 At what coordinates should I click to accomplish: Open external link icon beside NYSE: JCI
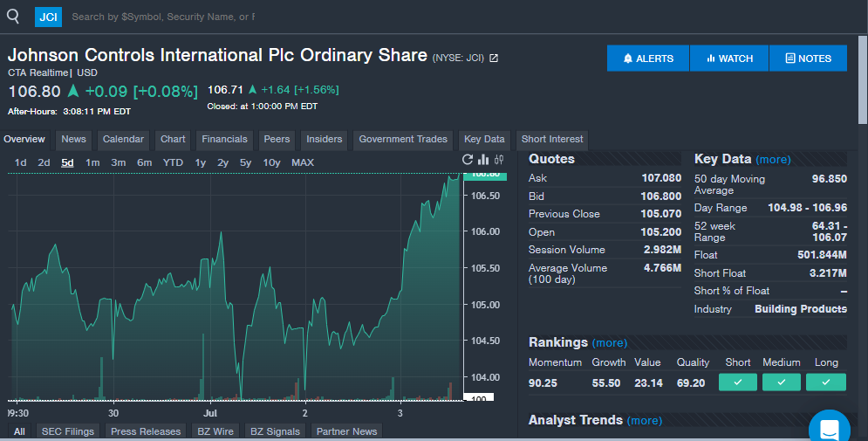tap(494, 59)
